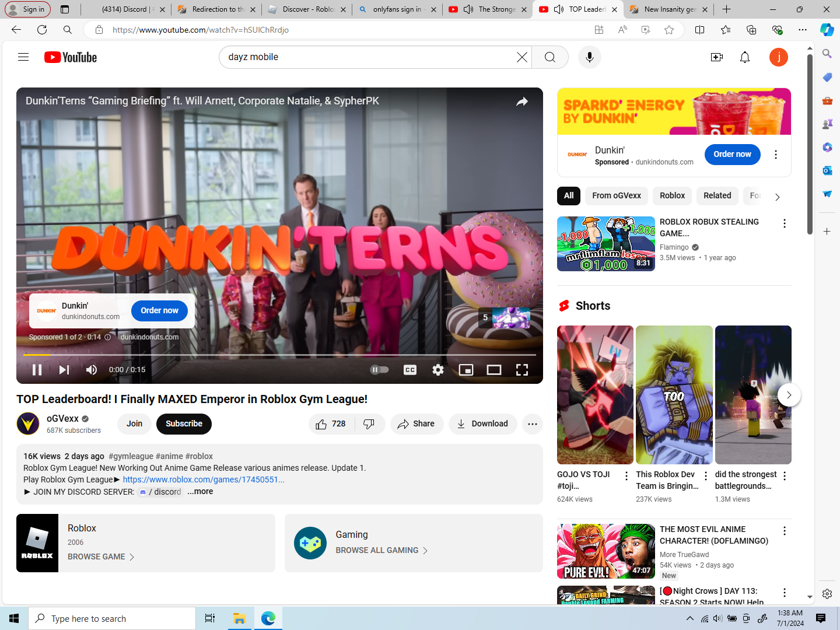Viewport: 840px width, 630px height.
Task: Pause the video
Action: [x=37, y=370]
